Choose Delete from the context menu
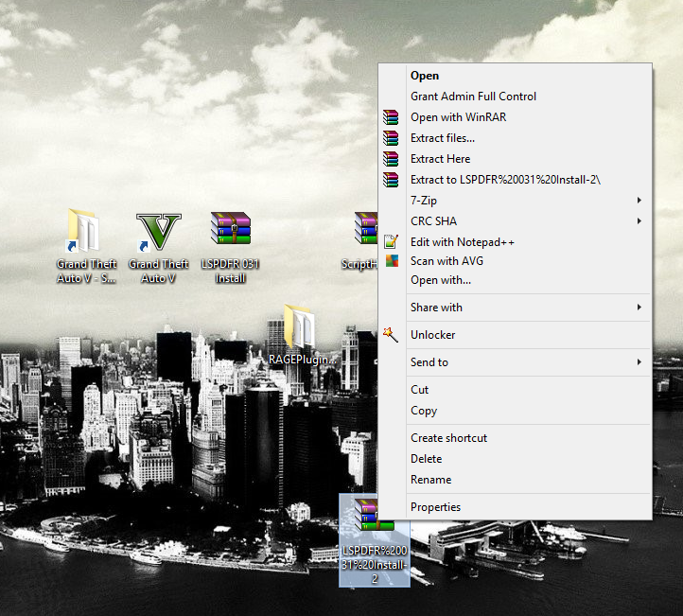This screenshot has height=616, width=683. coord(515,459)
